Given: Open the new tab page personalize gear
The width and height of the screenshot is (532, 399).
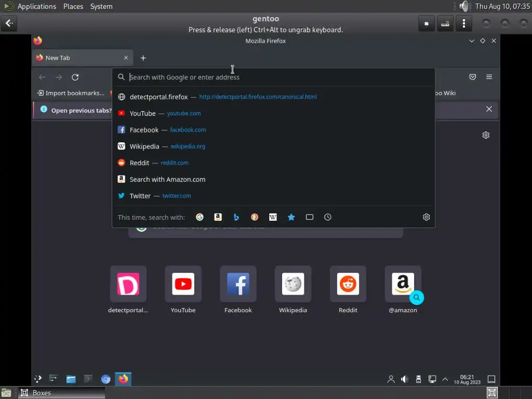Looking at the screenshot, I should 486,135.
